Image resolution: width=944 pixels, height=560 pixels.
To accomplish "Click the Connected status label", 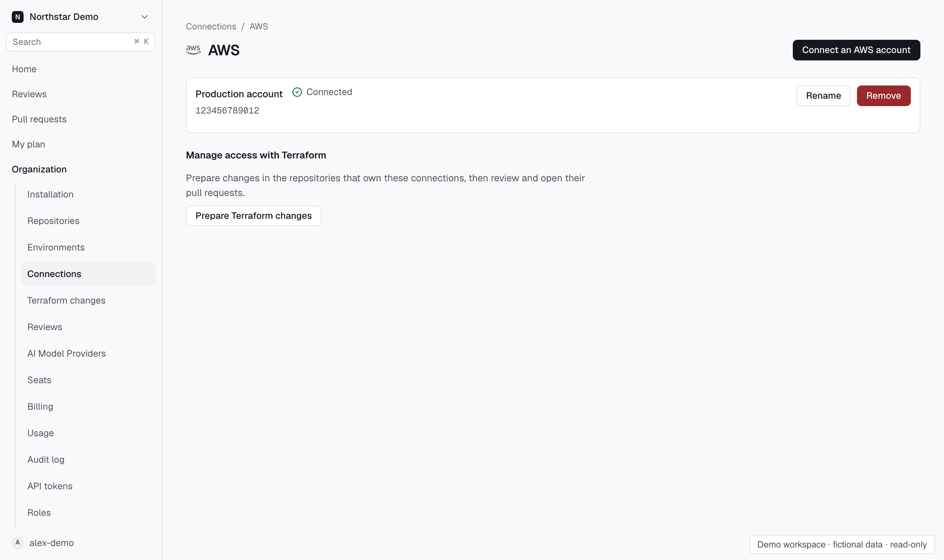I will coord(329,92).
